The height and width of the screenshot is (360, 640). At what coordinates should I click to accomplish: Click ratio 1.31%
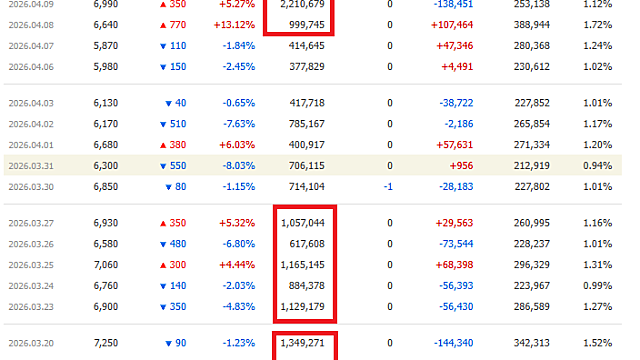tap(598, 265)
